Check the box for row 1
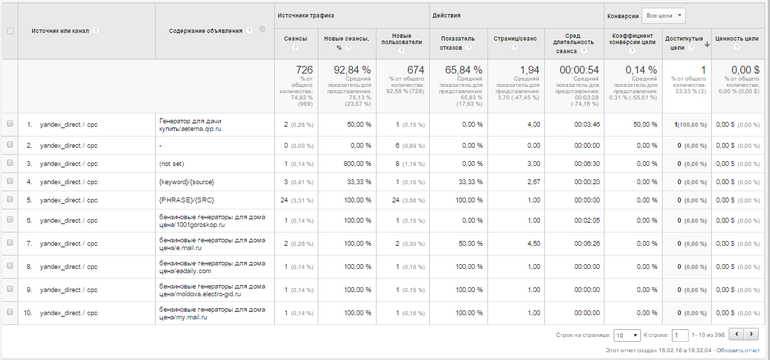This screenshot has height=360, width=770. coord(10,124)
